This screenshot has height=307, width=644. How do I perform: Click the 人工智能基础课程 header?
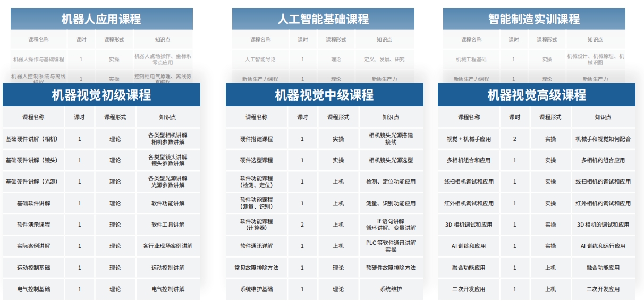point(323,20)
